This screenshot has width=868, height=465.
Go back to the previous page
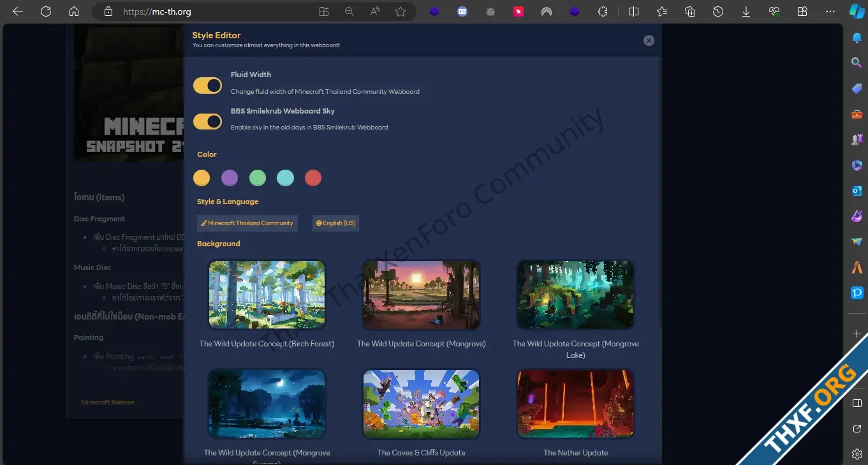click(18, 11)
